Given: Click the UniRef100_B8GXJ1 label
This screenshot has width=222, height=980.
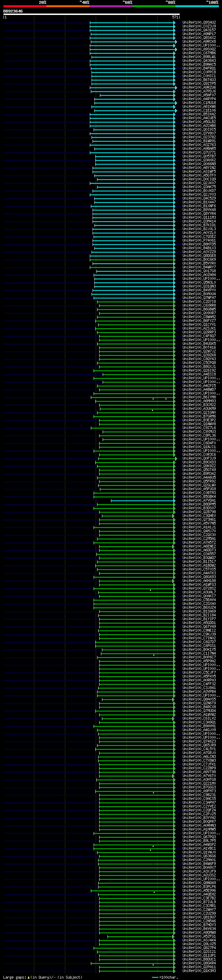Looking at the screenshot, I should click(199, 367).
